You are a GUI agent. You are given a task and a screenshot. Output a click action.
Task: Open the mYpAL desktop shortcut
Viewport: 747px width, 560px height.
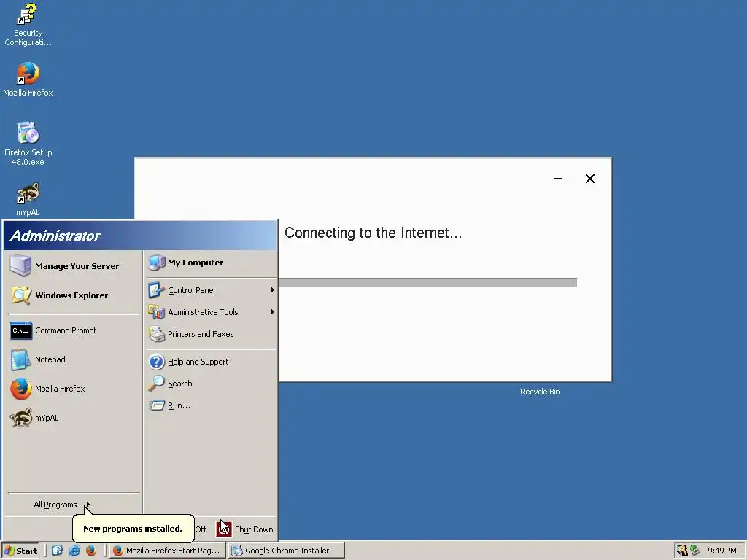point(28,199)
